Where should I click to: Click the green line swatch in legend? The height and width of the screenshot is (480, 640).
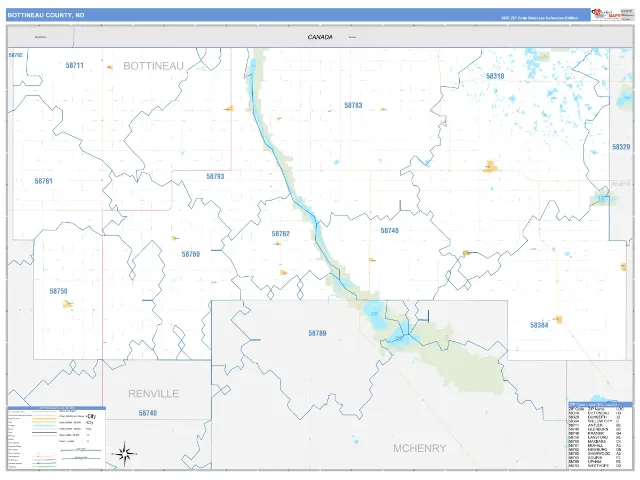(x=44, y=467)
